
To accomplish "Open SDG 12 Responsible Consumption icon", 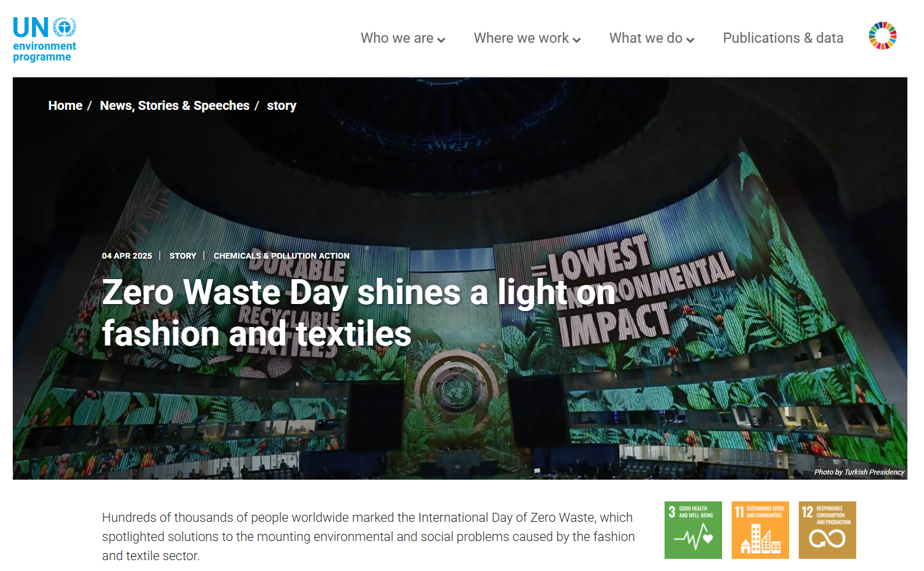I will [828, 530].
